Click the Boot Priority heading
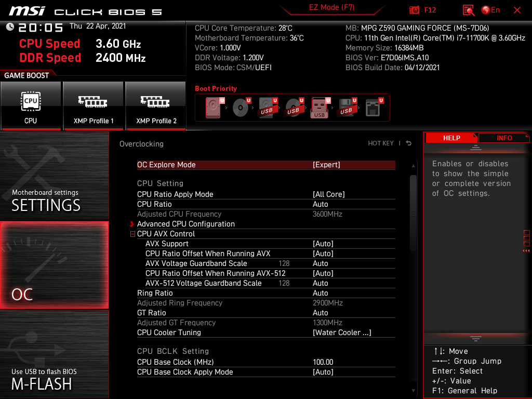Image resolution: width=532 pixels, height=399 pixels. tap(216, 88)
